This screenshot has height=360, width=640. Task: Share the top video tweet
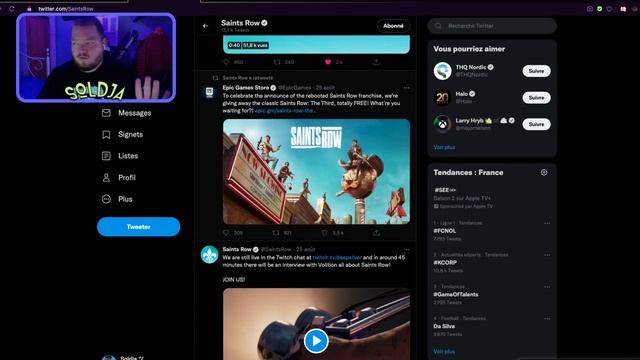376,62
